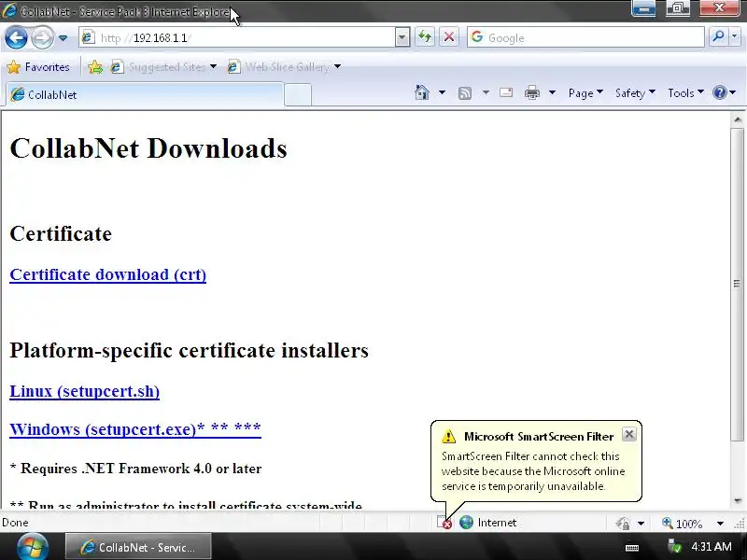Viewport: 747px width, 560px height.
Task: Click the 4:31 AM system clock
Action: point(712,547)
